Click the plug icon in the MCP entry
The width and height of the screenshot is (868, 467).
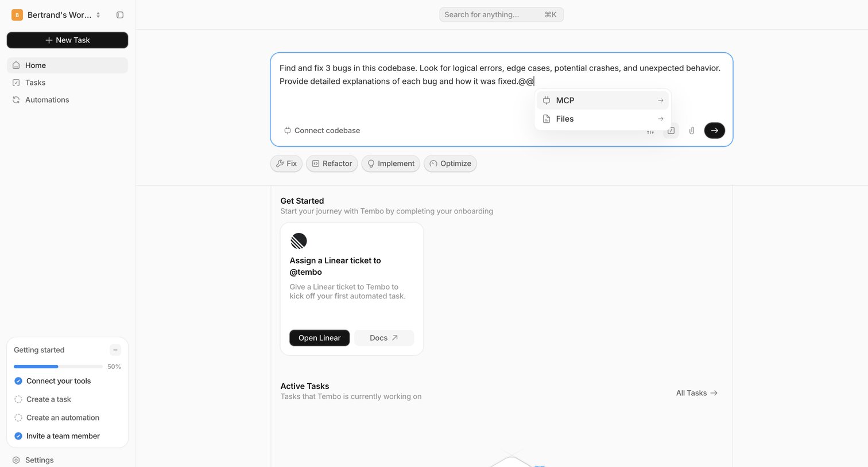coord(547,100)
